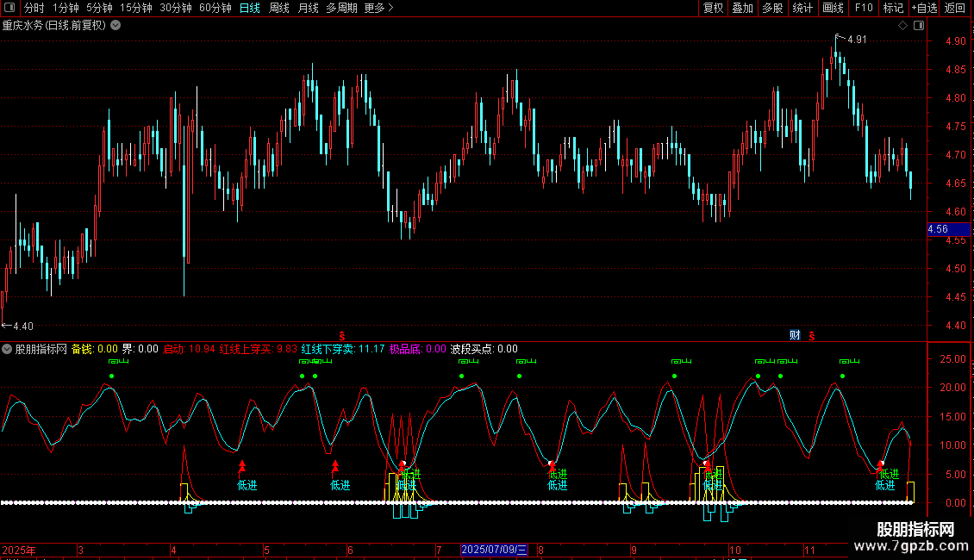The width and height of the screenshot is (974, 560).
Task: Add stock to watchlist with +自选
Action: click(x=924, y=8)
